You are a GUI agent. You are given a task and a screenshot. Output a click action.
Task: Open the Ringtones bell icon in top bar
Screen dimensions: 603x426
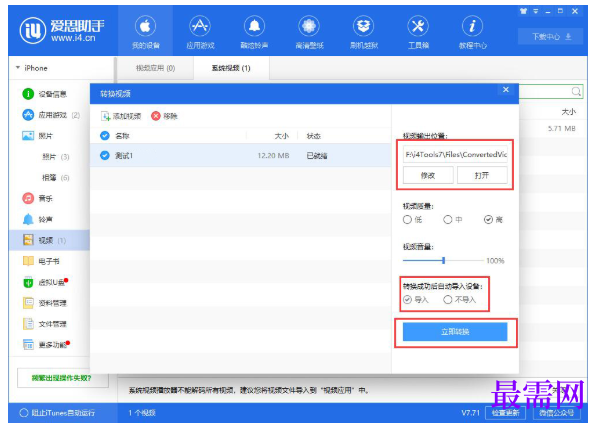click(x=254, y=27)
